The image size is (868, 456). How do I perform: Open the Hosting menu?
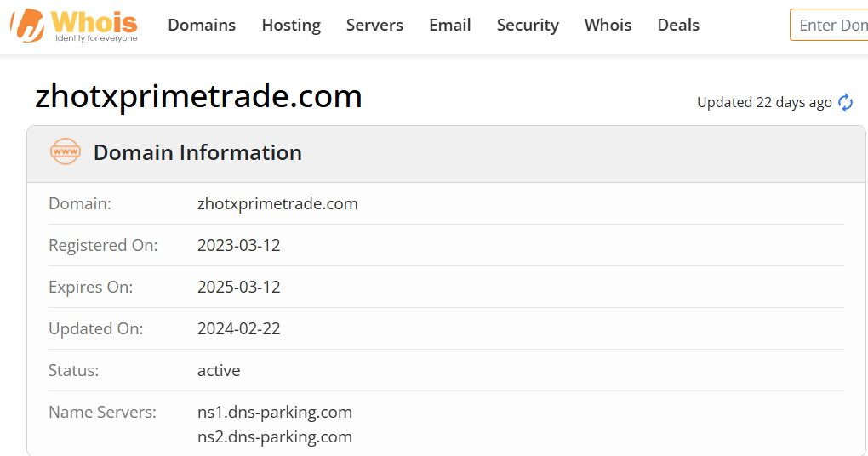[x=291, y=25]
